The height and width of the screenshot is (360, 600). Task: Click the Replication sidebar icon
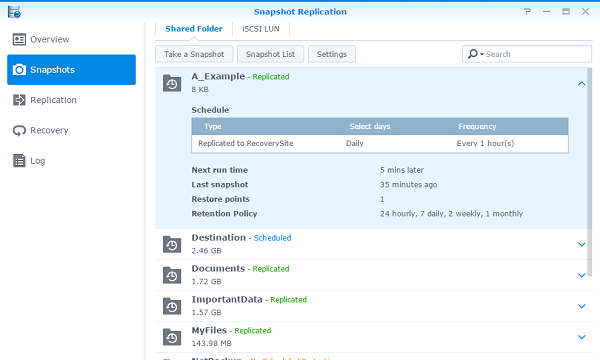[x=19, y=100]
